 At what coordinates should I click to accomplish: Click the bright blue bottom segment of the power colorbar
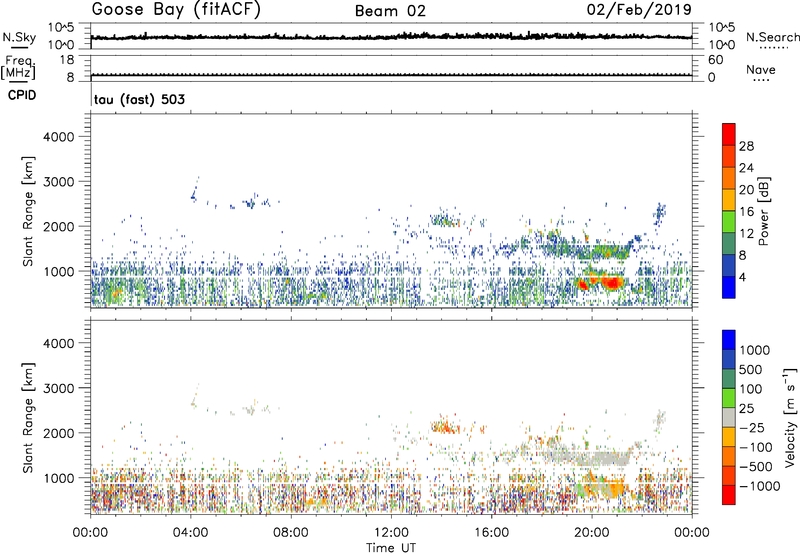point(729,287)
